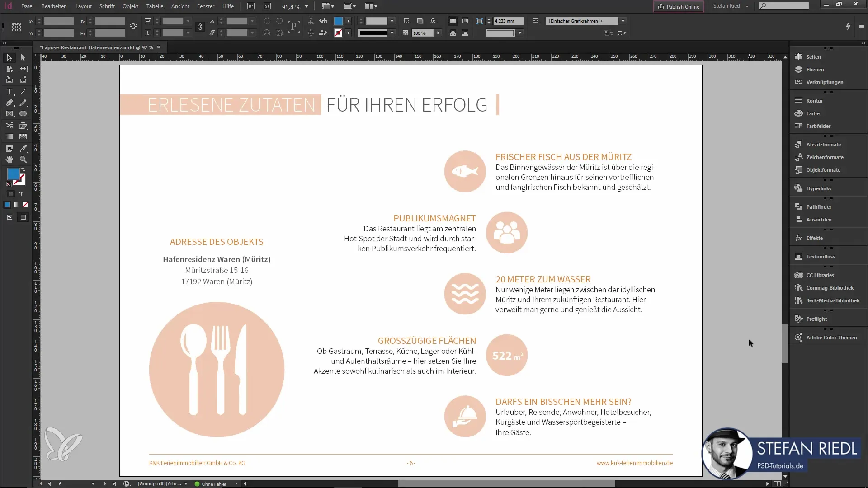This screenshot has width=868, height=488.
Task: Open the Stefan Riedl workspace dropdown
Action: [x=731, y=6]
